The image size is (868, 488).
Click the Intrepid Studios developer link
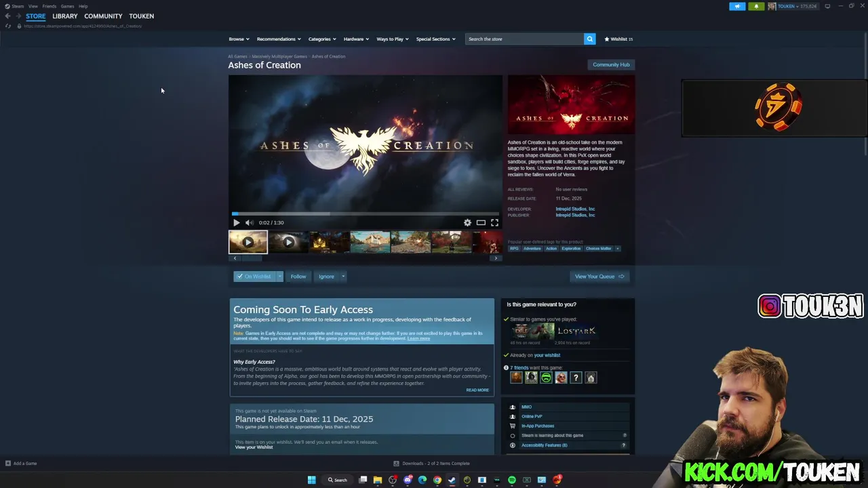tap(575, 209)
